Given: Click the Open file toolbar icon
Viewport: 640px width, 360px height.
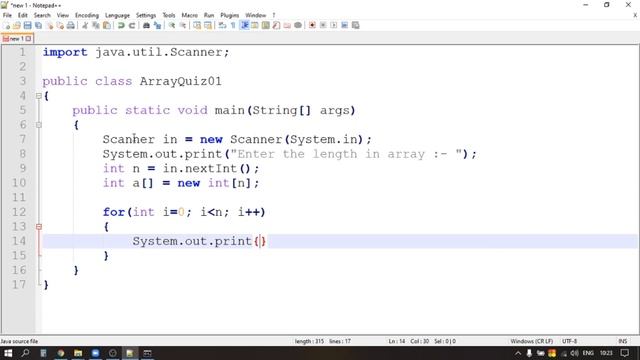Looking at the screenshot, I should [17, 25].
